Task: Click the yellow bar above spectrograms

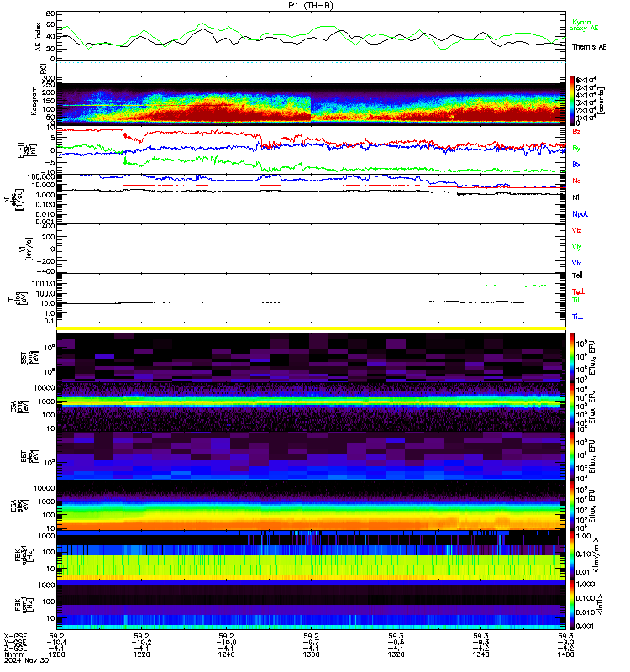Action: tap(311, 328)
